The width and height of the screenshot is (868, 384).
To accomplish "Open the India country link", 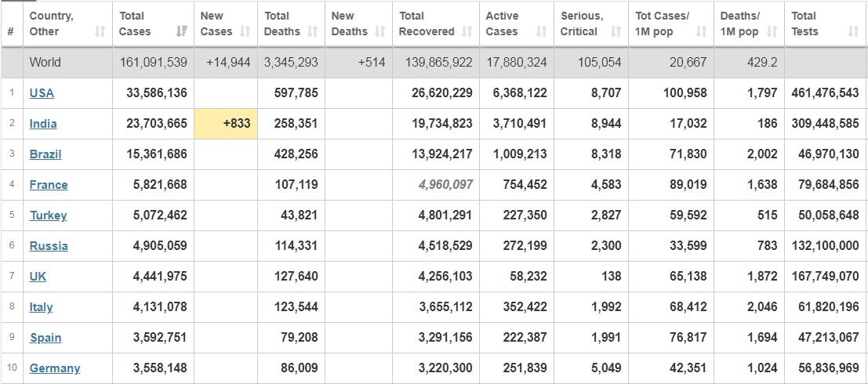I will [43, 123].
